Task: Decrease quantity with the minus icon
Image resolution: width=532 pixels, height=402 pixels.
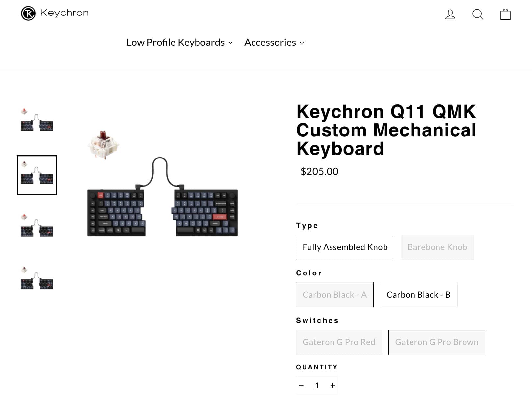Action: (301, 385)
